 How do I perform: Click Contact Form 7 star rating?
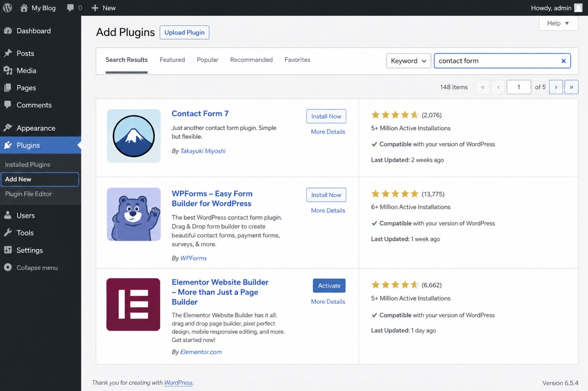pos(395,115)
